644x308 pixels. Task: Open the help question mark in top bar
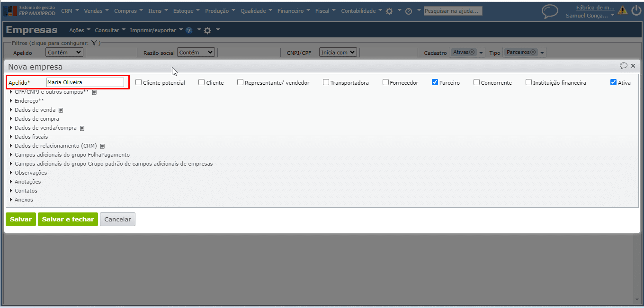409,11
